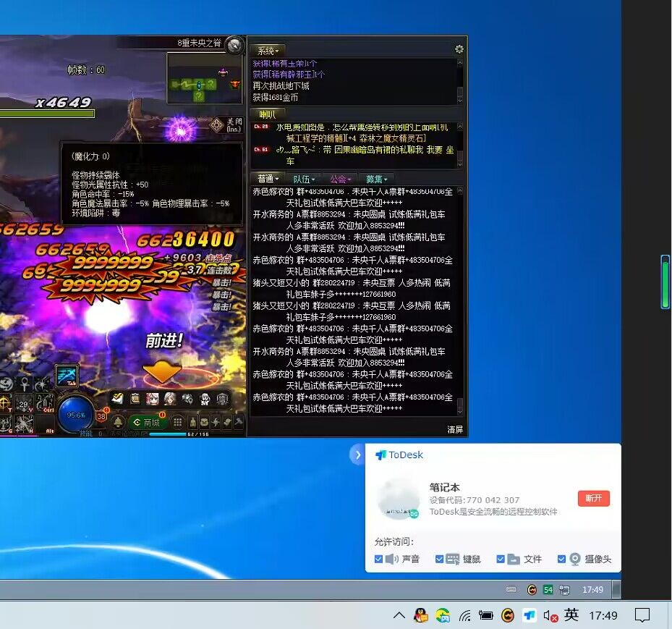Click the silver-haired character portrait icon
The image size is (672, 629).
(x=170, y=399)
